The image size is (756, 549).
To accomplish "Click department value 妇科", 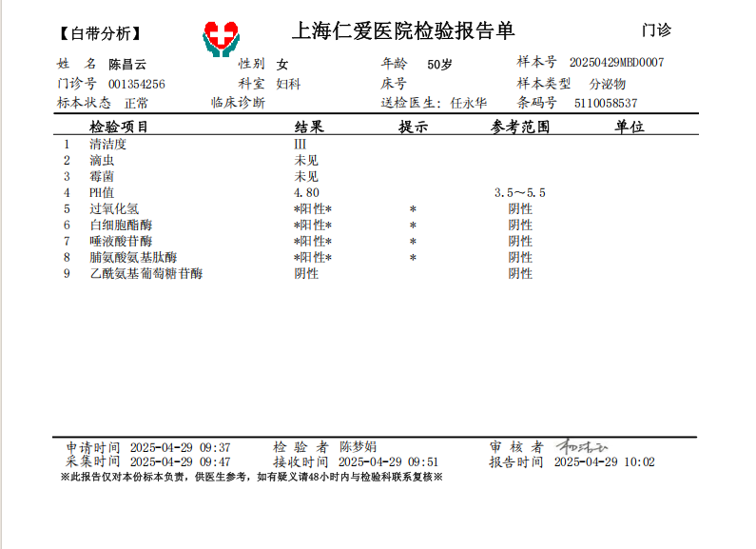I will click(x=288, y=84).
